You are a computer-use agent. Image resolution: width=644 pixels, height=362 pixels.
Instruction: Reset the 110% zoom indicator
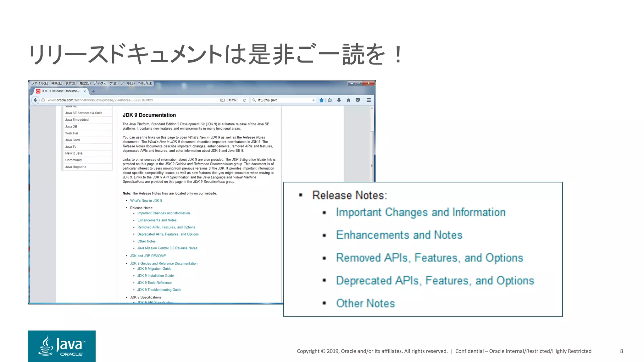point(232,100)
